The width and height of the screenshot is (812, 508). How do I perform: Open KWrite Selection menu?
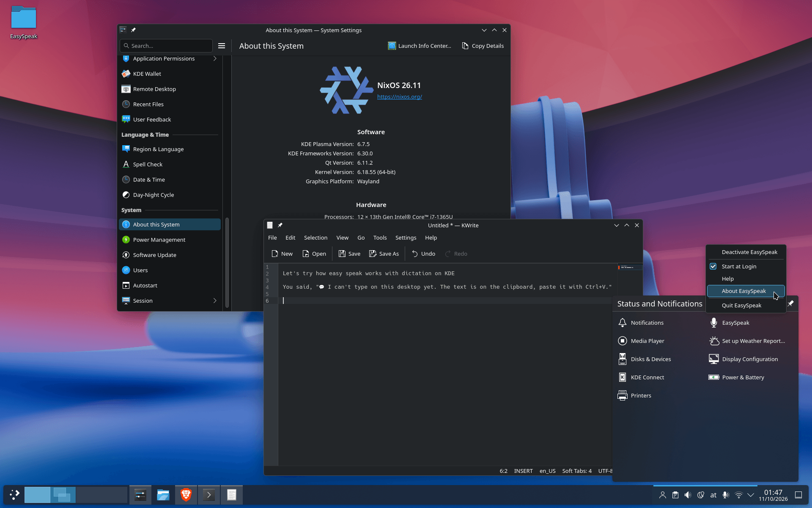315,237
